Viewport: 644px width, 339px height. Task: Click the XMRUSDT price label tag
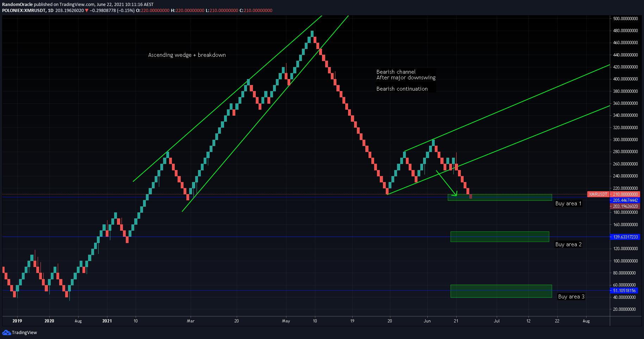[x=598, y=194]
